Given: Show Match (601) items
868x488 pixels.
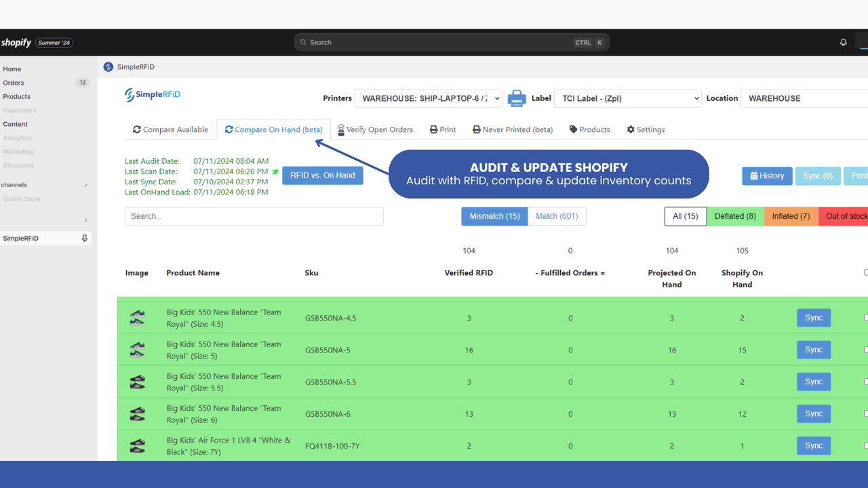Looking at the screenshot, I should [x=557, y=216].
